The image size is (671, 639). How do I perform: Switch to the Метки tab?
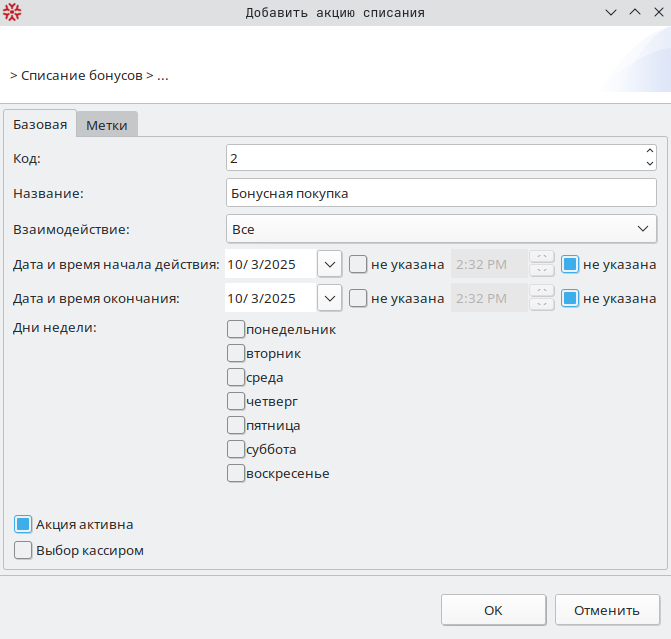point(107,125)
